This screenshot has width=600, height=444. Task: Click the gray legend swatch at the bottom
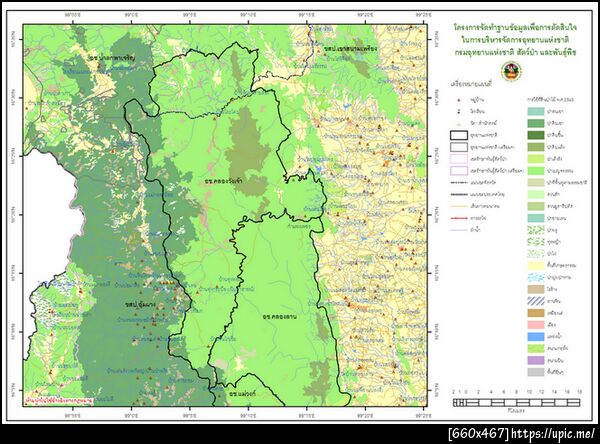[x=536, y=372]
